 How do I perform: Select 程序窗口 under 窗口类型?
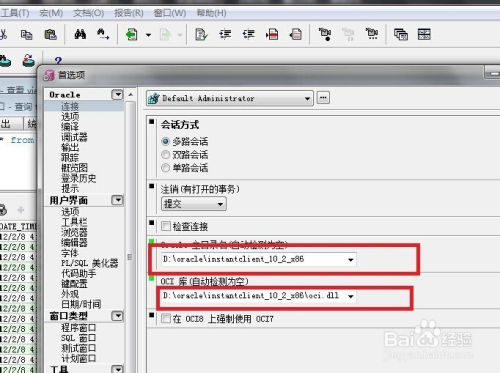click(78, 328)
